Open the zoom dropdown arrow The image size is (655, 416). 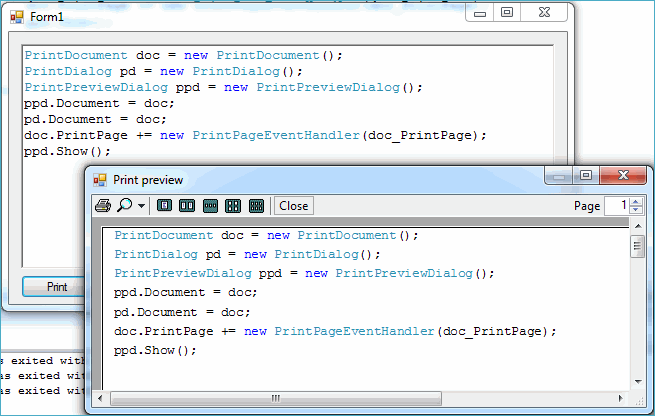point(142,206)
